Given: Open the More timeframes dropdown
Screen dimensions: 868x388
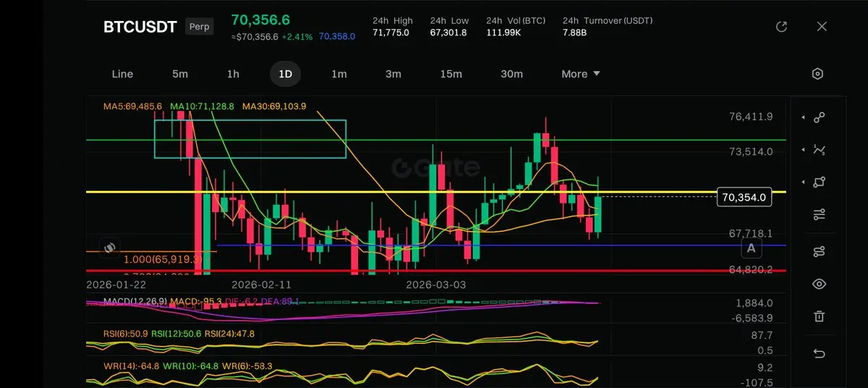Looking at the screenshot, I should (x=581, y=74).
